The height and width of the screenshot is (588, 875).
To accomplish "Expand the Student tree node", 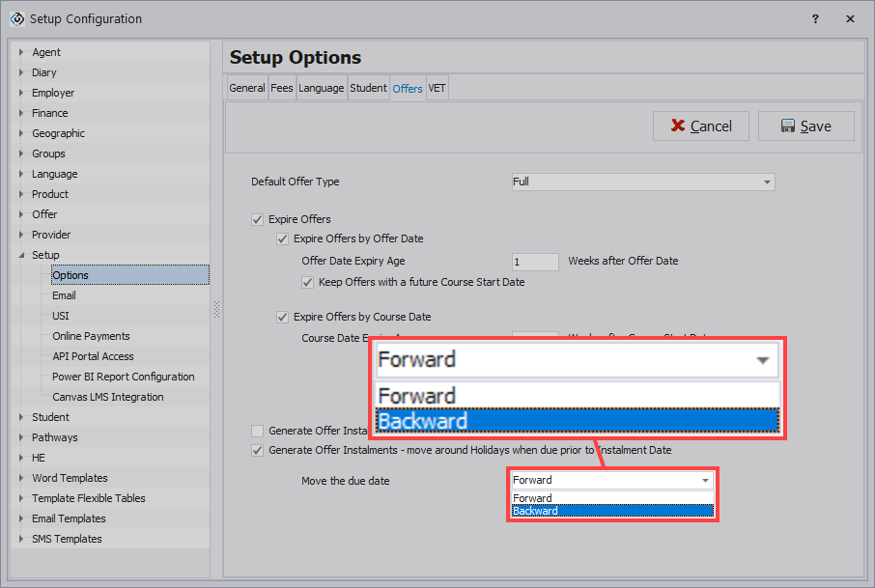I will coord(21,417).
